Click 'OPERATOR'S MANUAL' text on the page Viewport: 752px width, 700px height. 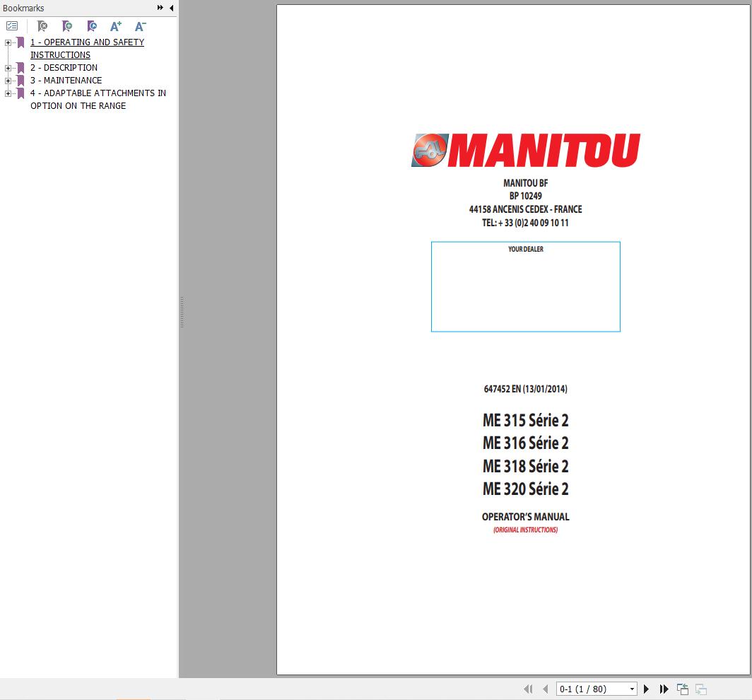point(526,517)
